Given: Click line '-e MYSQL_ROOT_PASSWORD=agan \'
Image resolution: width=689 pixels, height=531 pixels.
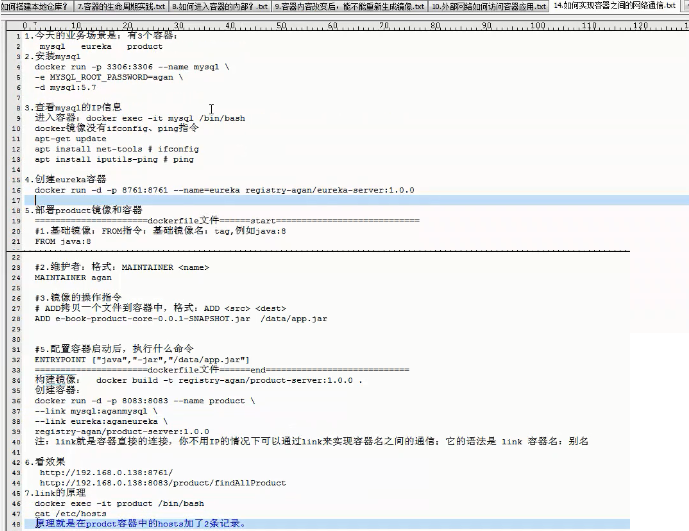Looking at the screenshot, I should [109, 77].
